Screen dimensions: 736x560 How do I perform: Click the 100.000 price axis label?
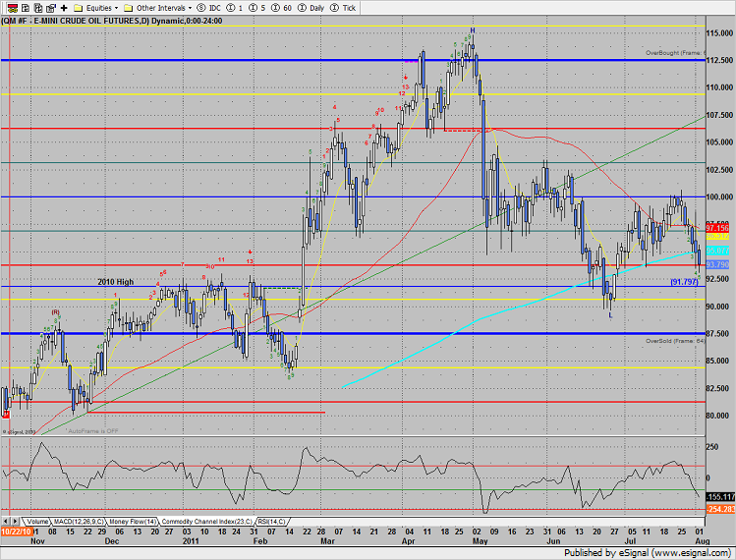tap(719, 197)
